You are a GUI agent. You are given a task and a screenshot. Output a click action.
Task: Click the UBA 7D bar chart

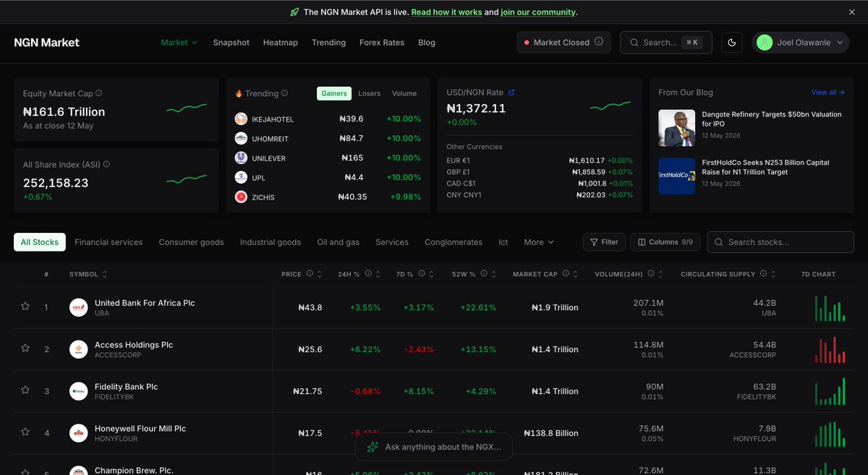pyautogui.click(x=830, y=308)
